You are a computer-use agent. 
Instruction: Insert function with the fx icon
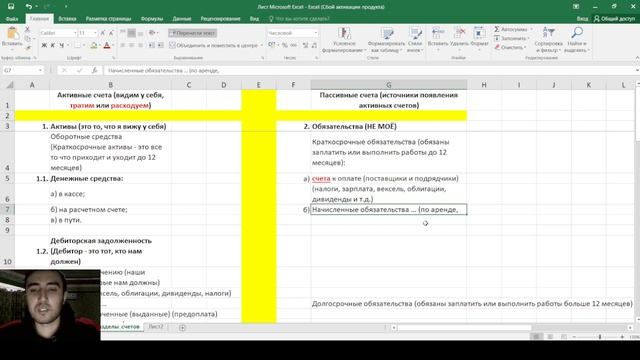[94, 70]
